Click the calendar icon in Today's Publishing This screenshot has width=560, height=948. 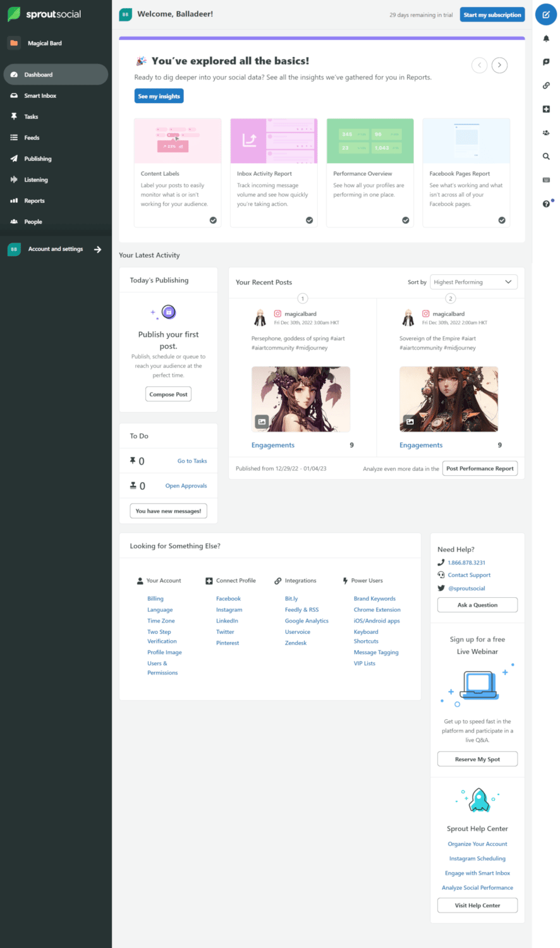coord(169,312)
